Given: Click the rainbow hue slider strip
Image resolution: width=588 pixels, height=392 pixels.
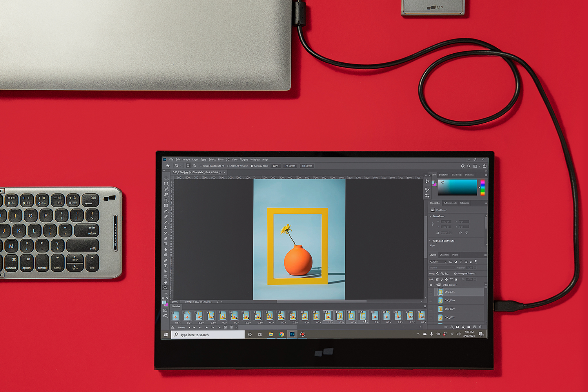Looking at the screenshot, I should (x=483, y=187).
